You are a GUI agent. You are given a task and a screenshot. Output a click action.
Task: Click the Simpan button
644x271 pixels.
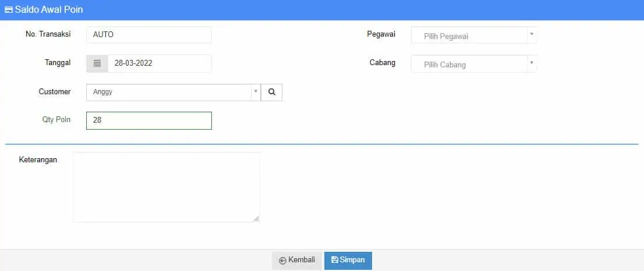pos(348,261)
